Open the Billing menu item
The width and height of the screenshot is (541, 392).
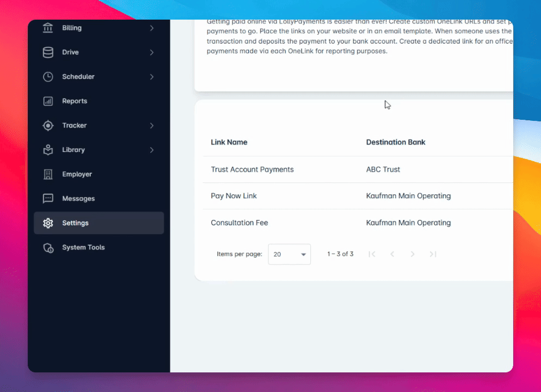pos(99,28)
